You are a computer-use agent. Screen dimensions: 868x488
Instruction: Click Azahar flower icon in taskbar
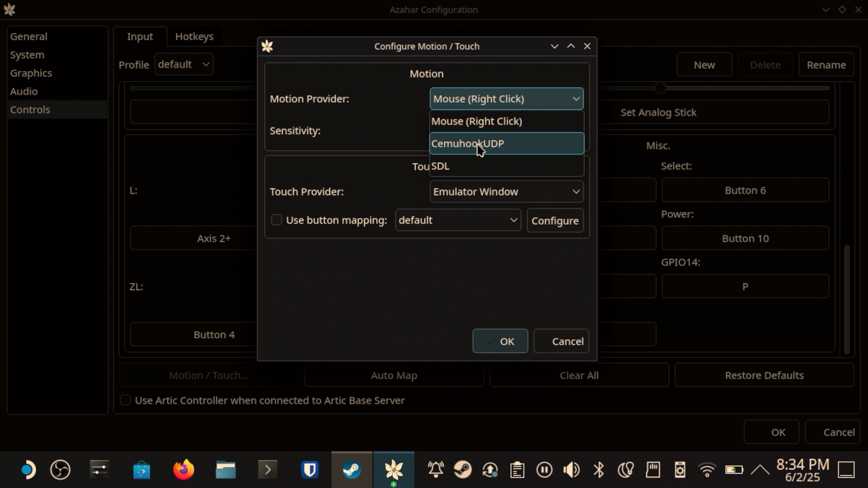(x=394, y=470)
